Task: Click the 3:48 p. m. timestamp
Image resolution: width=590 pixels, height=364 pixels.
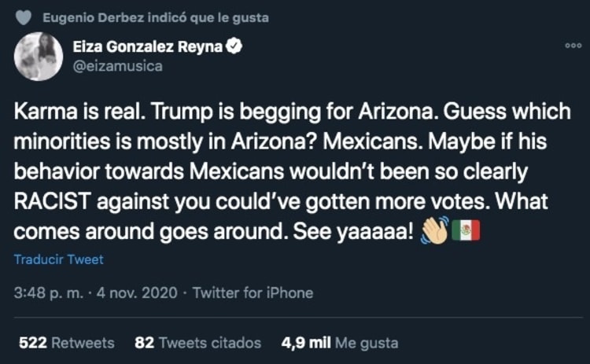Action: click(46, 293)
